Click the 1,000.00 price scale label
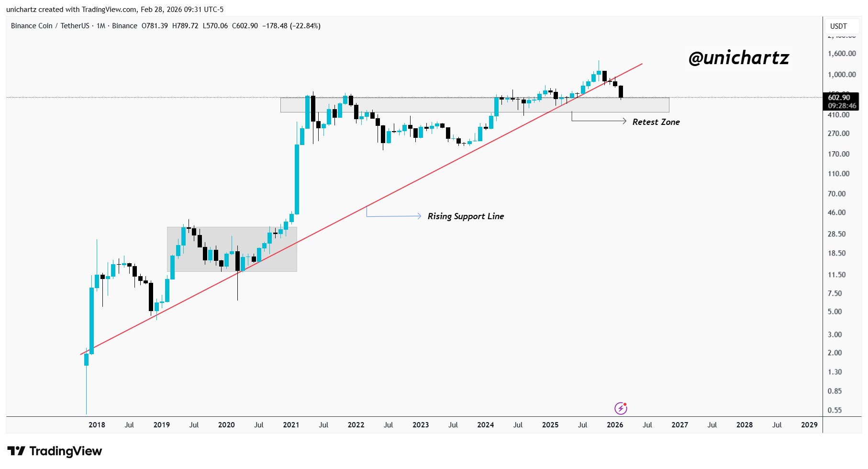Screen dimensions: 868x469 [x=842, y=74]
